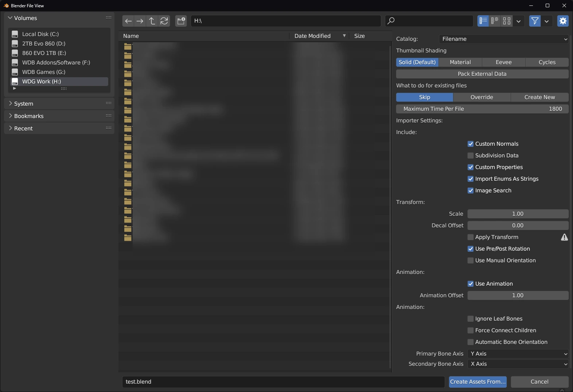The height and width of the screenshot is (392, 573).
Task: Switch to thumbnail display mode
Action: click(507, 21)
